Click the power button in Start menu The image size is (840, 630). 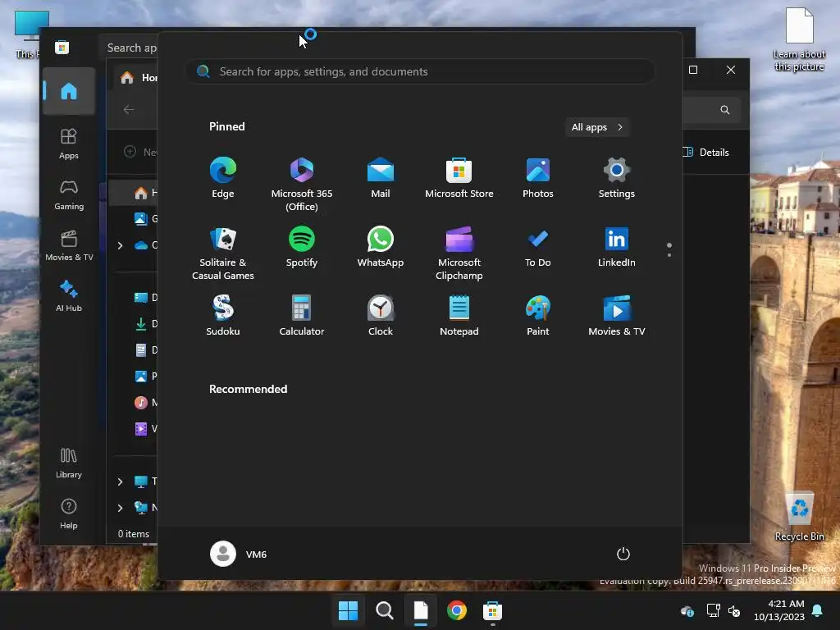click(623, 554)
